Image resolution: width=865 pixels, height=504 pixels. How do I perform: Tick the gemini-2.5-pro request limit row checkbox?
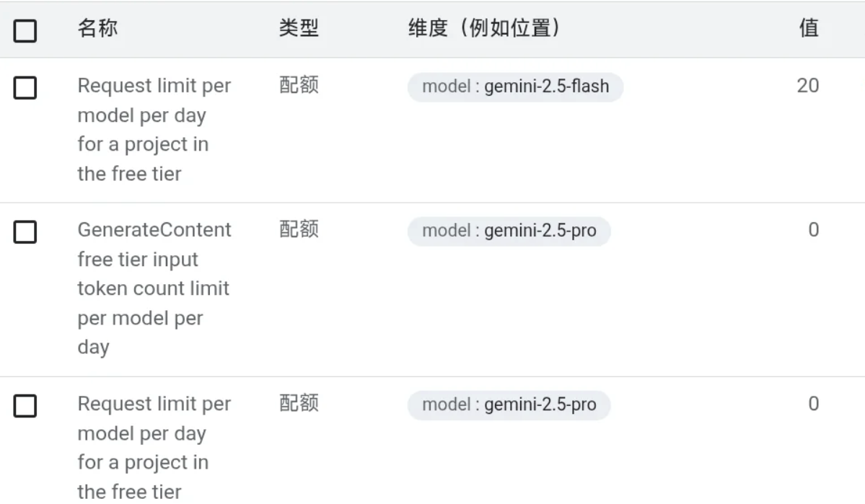pyautogui.click(x=25, y=407)
